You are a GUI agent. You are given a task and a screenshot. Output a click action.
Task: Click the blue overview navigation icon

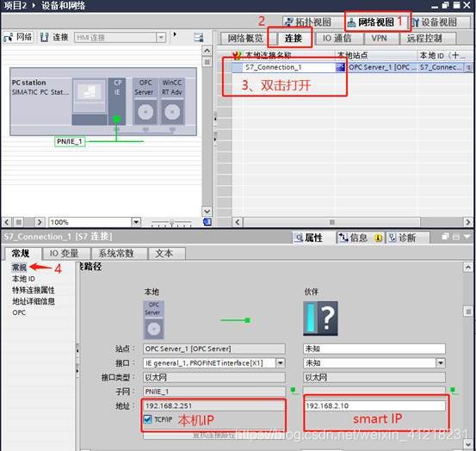(207, 222)
